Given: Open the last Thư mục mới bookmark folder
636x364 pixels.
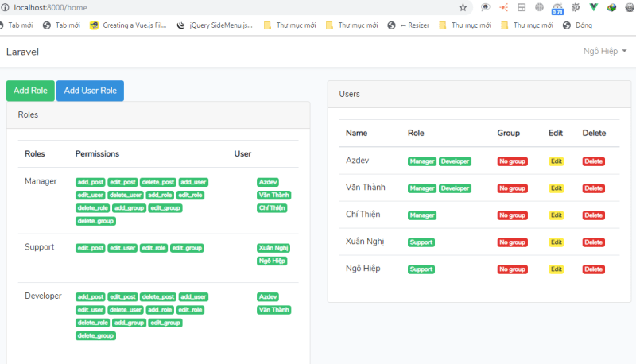Looking at the screenshot, I should click(527, 25).
